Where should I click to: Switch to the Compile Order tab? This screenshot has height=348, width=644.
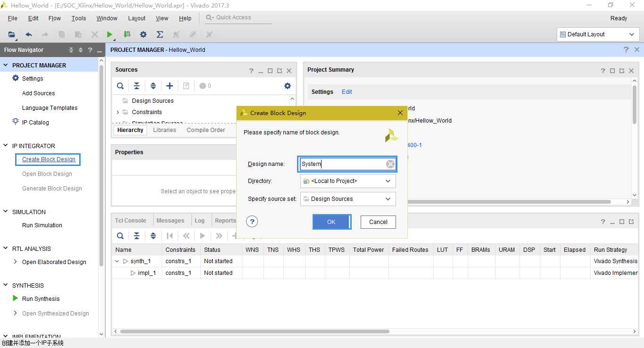click(206, 130)
